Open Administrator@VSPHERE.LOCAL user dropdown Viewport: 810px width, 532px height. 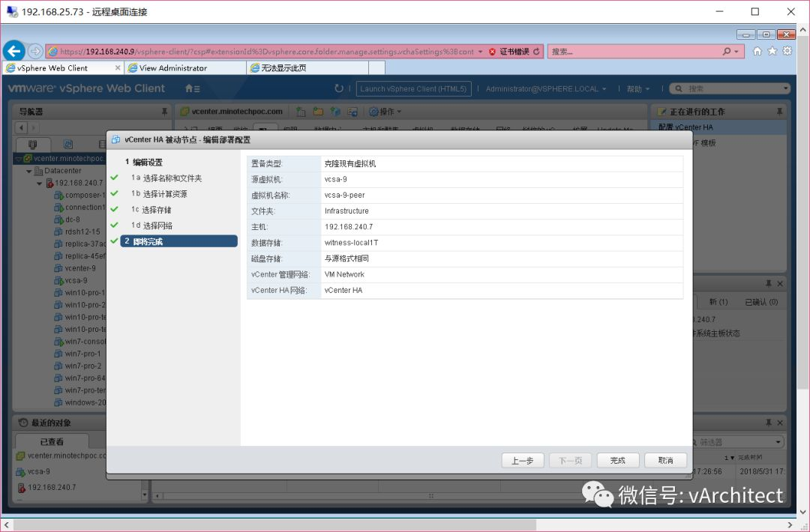[x=545, y=88]
